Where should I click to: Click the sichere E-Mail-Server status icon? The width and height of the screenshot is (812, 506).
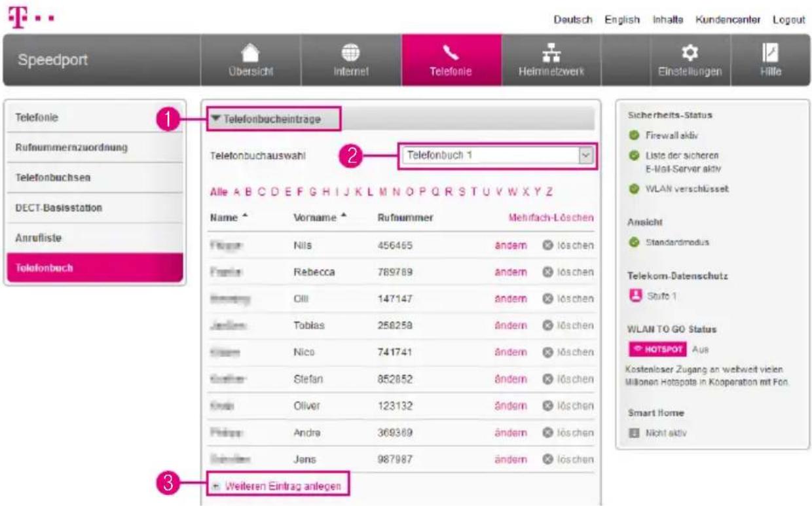pos(633,156)
